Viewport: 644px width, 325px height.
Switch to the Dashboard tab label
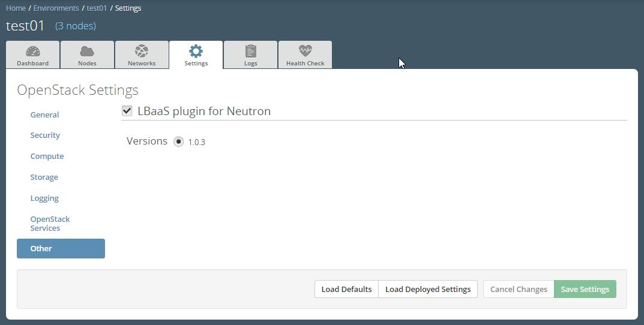click(33, 63)
